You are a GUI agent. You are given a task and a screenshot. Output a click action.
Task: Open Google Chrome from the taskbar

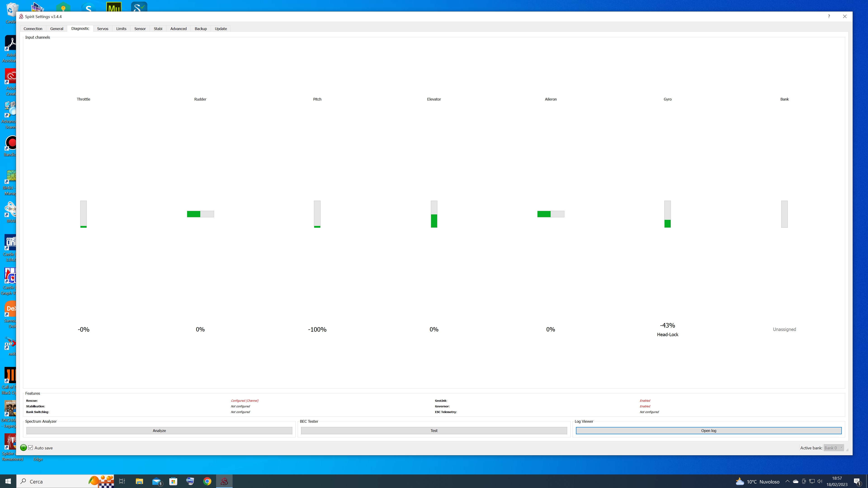(x=207, y=481)
